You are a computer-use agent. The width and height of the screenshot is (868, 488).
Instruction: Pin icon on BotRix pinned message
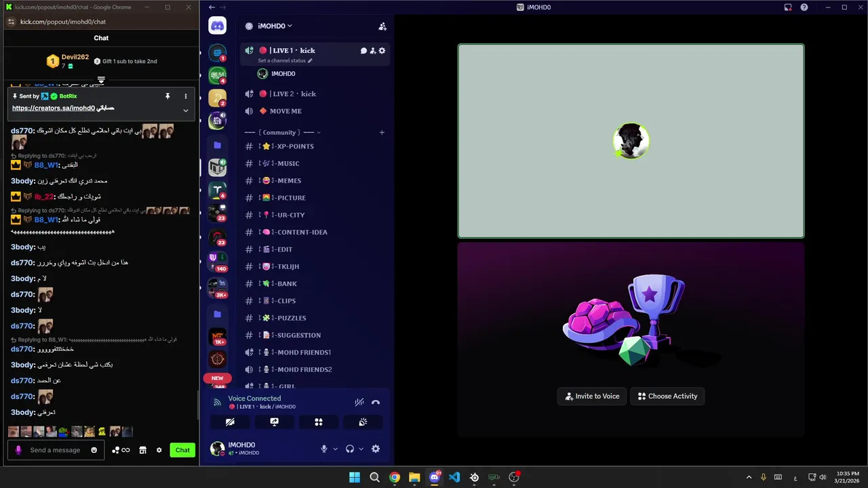(x=167, y=96)
